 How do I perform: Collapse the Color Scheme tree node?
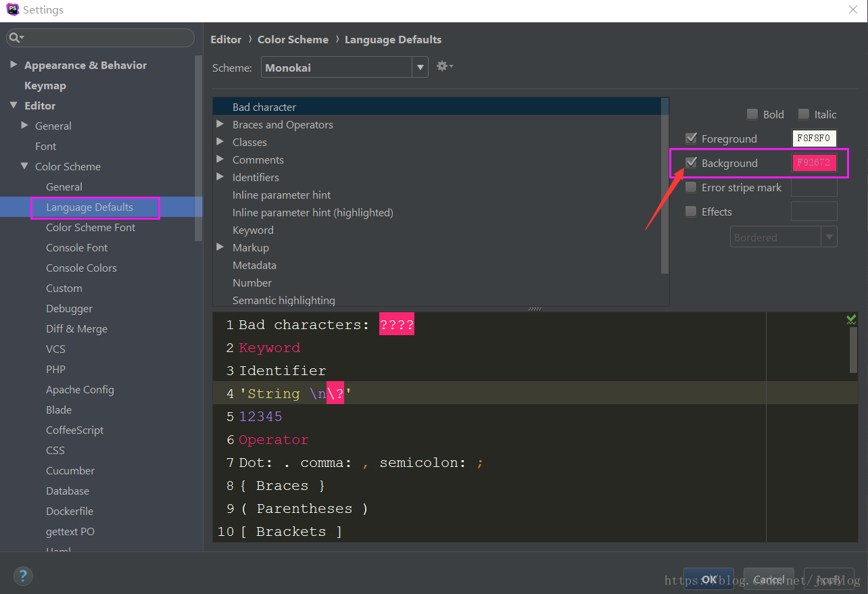(25, 166)
